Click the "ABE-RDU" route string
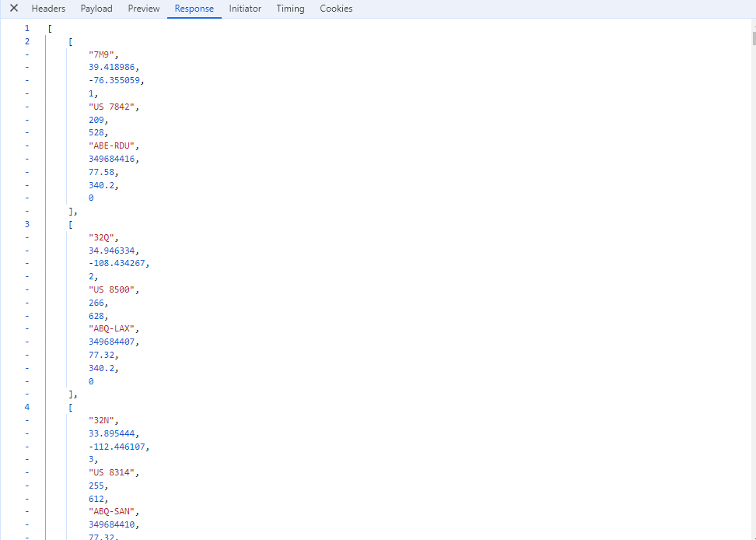The height and width of the screenshot is (540, 756). click(114, 146)
